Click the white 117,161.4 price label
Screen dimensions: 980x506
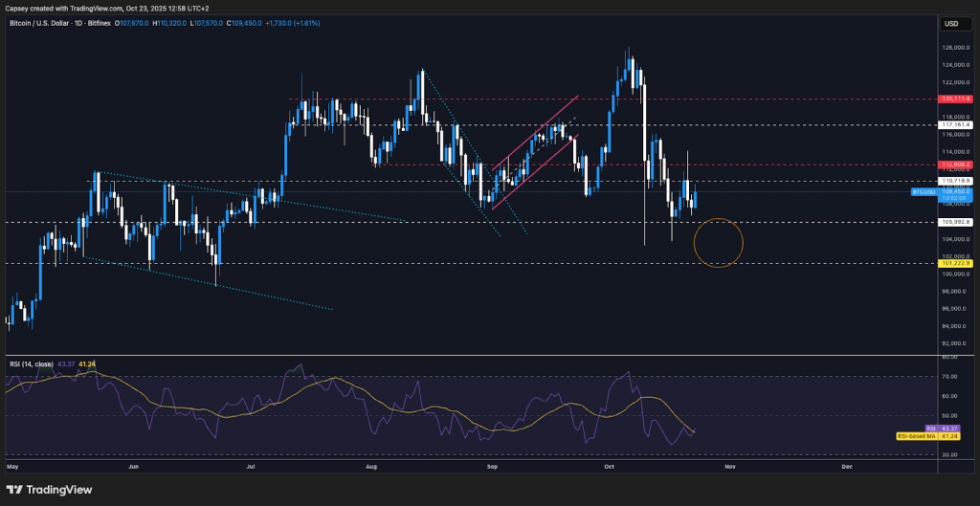coord(955,124)
